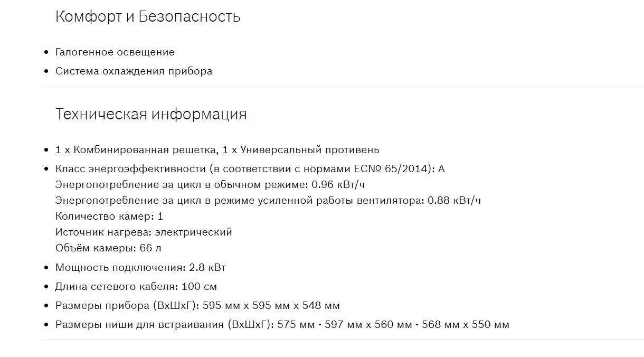The height and width of the screenshot is (357, 644).
Task: Click the 0.96 кВт/ч consumption value
Action: coord(345,185)
